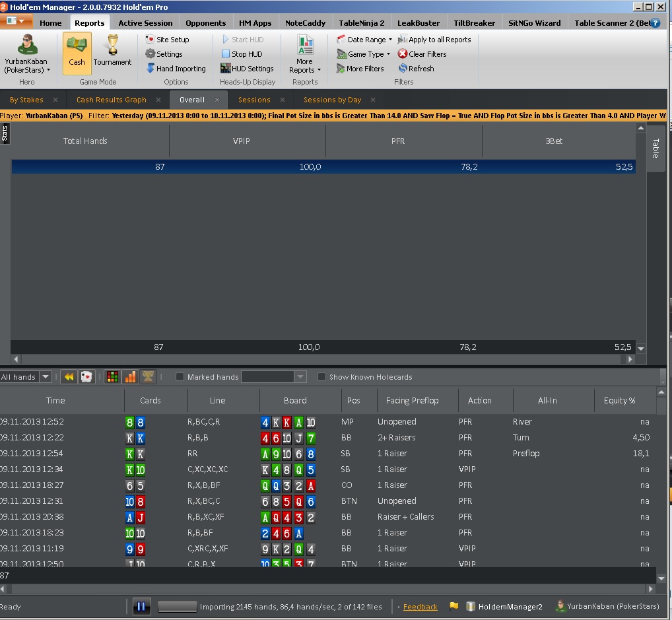
Task: Click Clear Filters
Action: click(x=422, y=54)
